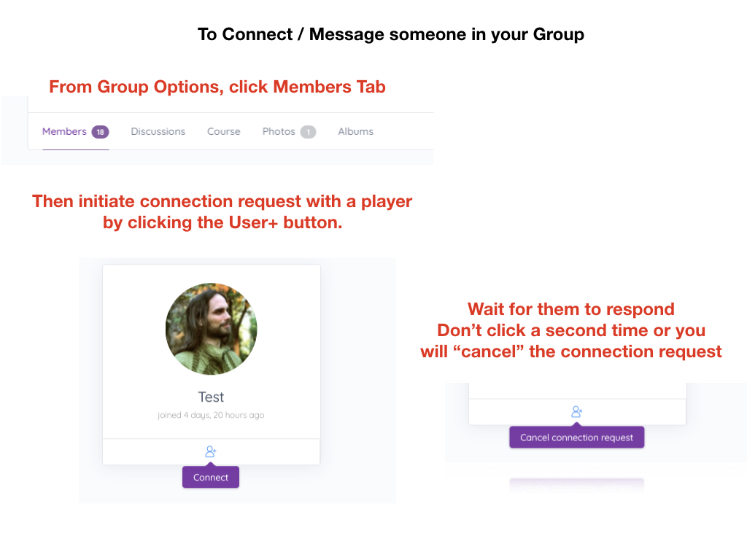Click the Cancel connection request tooltip

click(576, 437)
